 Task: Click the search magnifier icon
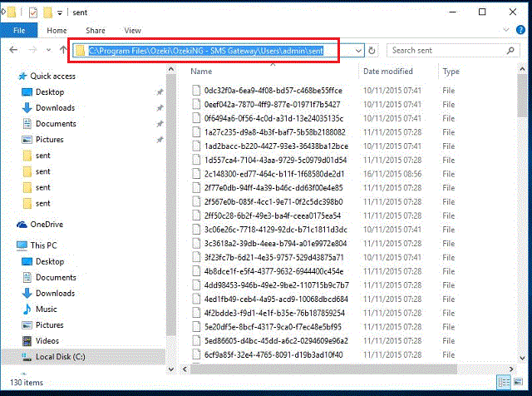pos(510,51)
